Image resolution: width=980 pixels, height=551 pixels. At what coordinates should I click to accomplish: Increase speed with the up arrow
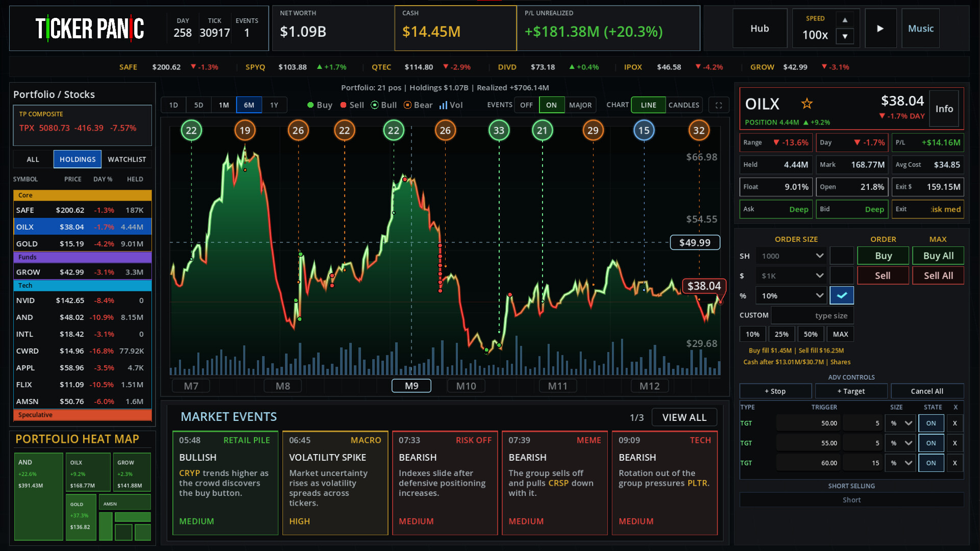coord(845,20)
